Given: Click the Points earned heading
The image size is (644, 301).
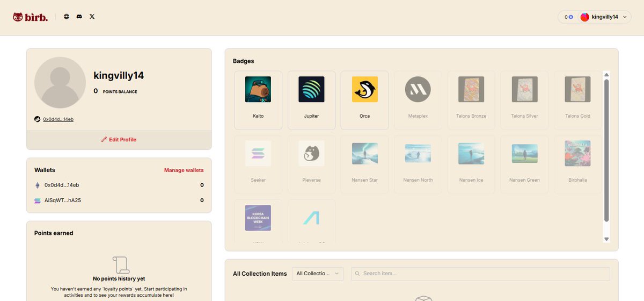Looking at the screenshot, I should pyautogui.click(x=54, y=233).
